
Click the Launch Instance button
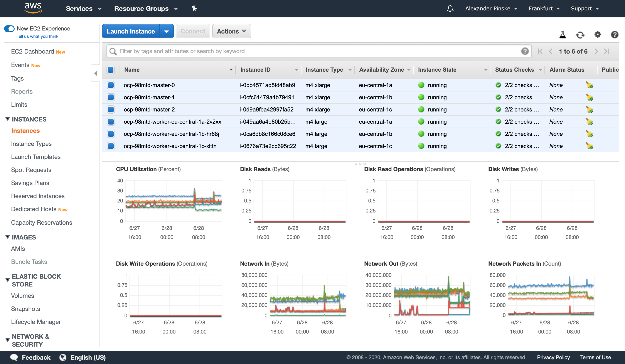pos(131,31)
